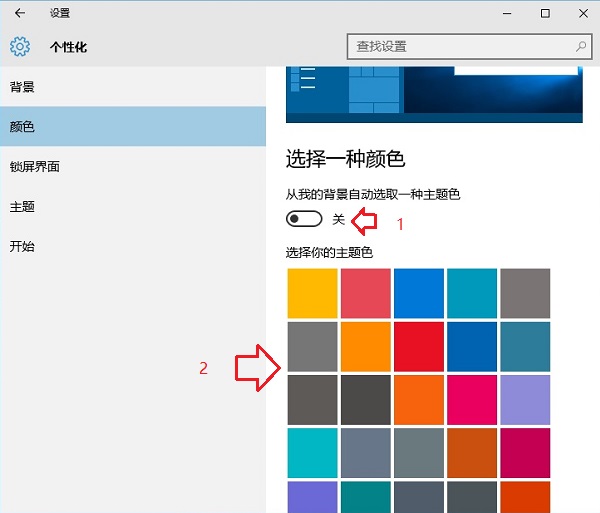Image resolution: width=600 pixels, height=513 pixels.
Task: Open the 主题 section
Action: tap(22, 207)
